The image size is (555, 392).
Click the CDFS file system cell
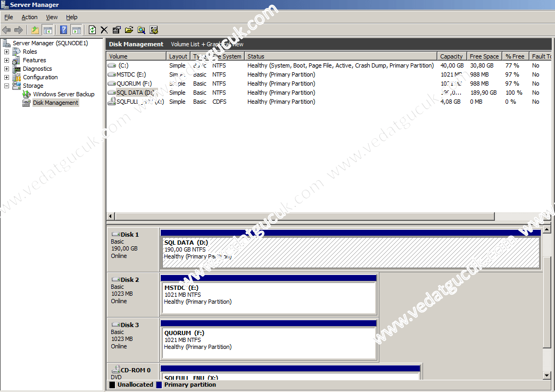(x=219, y=102)
